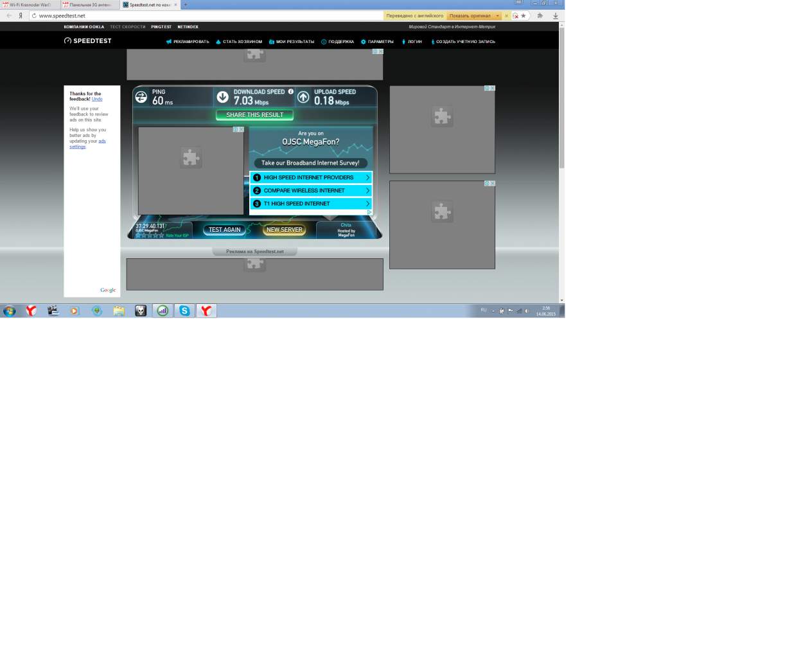Bookmark page with star icon
Image resolution: width=812 pixels, height=658 pixels.
point(523,15)
